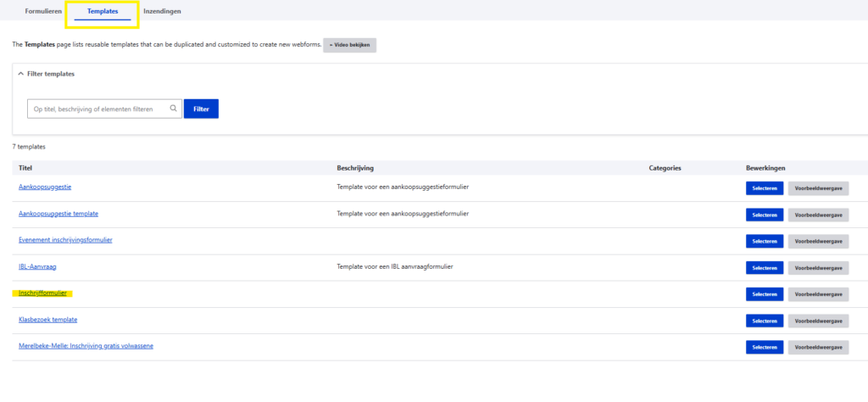Click the blue Filter button
The image size is (868, 402).
(201, 109)
